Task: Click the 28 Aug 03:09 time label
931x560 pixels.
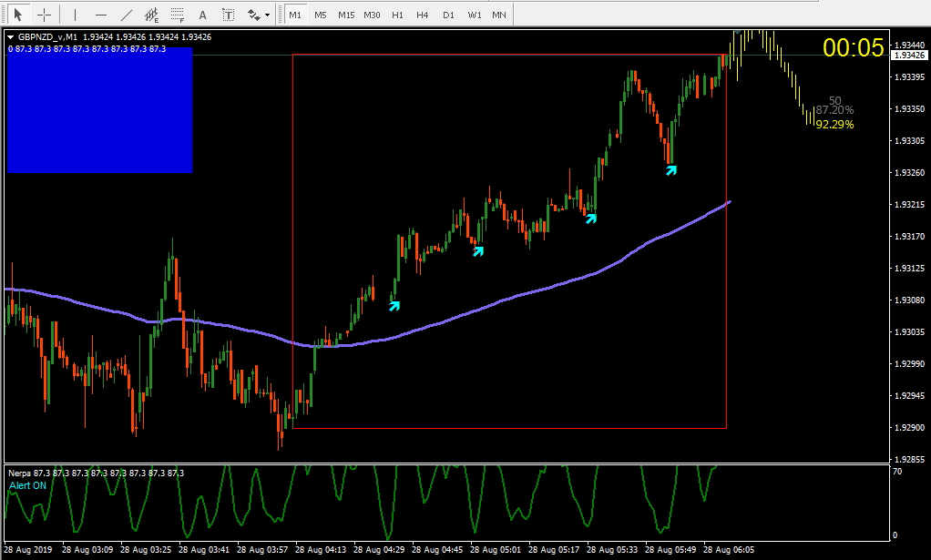Action: (x=87, y=549)
